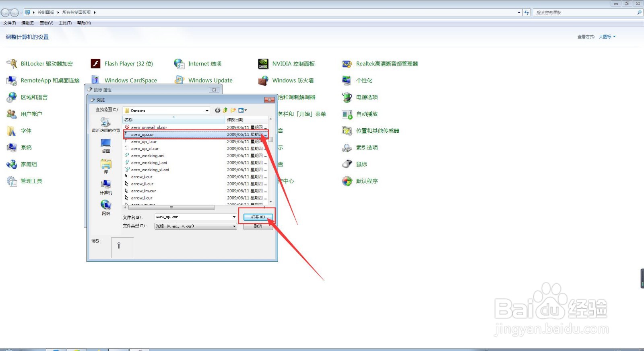This screenshot has width=644, height=351.
Task: Open the 文件(F) menu
Action: coord(10,23)
